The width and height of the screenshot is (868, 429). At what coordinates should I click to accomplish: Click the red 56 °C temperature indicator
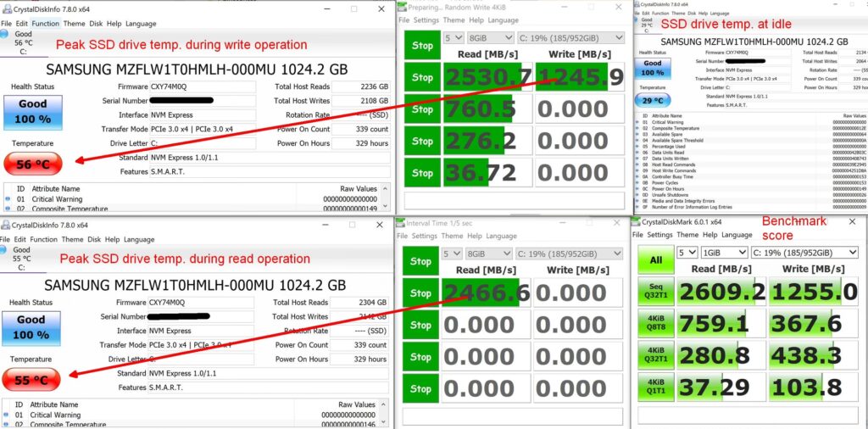pyautogui.click(x=31, y=164)
